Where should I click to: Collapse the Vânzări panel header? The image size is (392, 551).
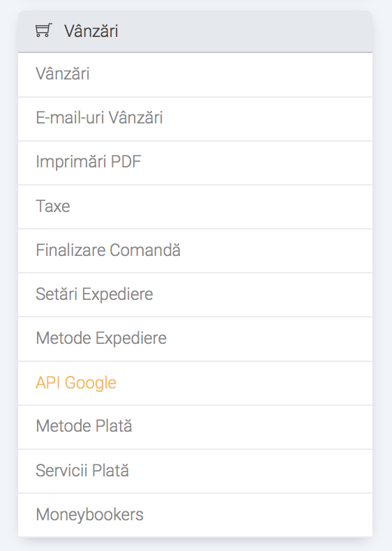coord(195,31)
